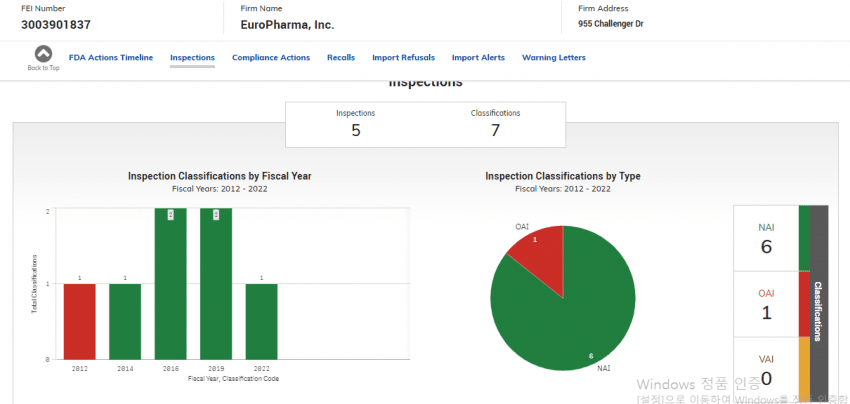
Task: Click the 2022 bar in chart
Action: [x=261, y=322]
